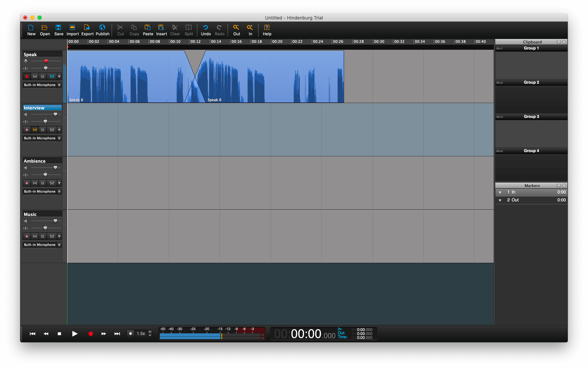Import an audio file

pos(73,30)
